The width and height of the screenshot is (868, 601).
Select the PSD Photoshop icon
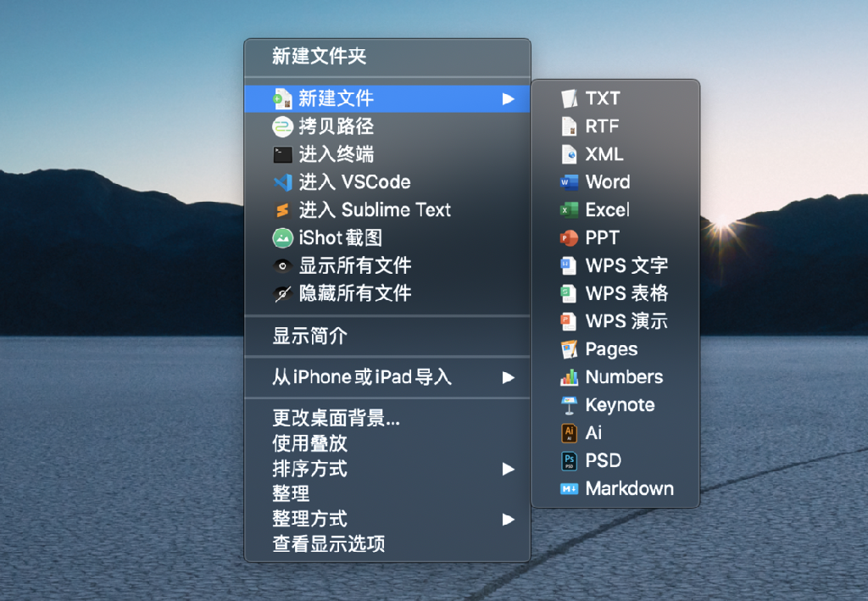point(569,460)
